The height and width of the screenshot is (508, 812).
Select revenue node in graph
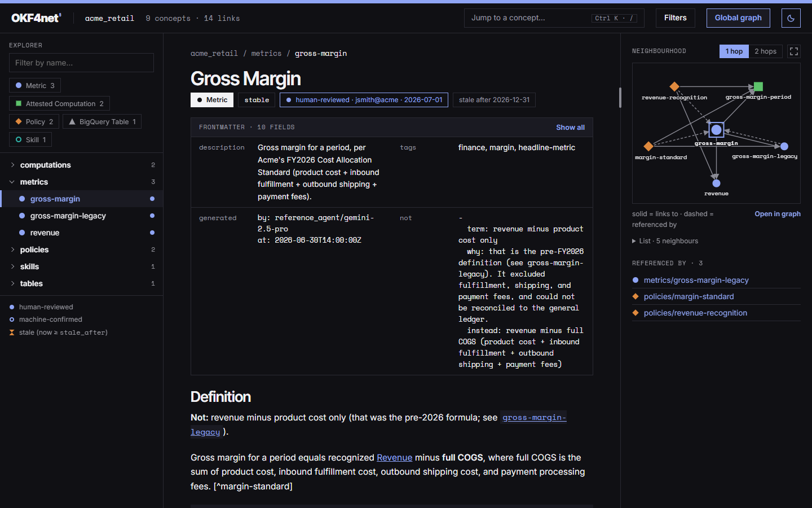click(x=716, y=183)
